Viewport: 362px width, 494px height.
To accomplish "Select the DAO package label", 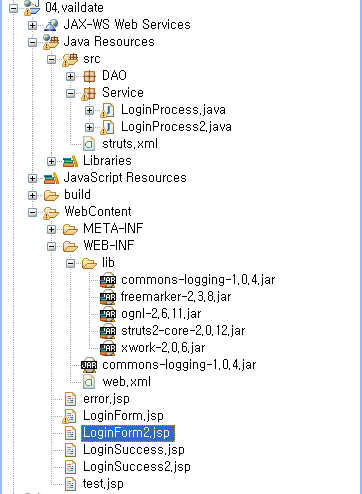I will (x=114, y=76).
